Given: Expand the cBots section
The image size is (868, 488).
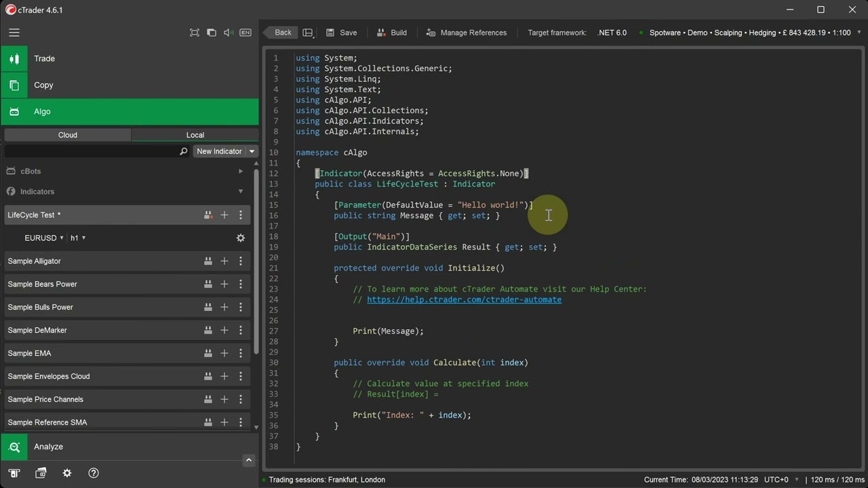Looking at the screenshot, I should 241,171.
